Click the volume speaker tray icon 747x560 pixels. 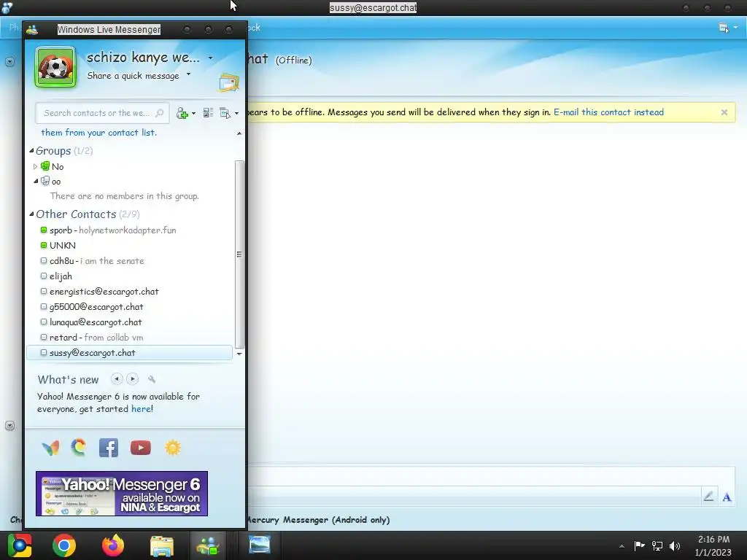(675, 545)
